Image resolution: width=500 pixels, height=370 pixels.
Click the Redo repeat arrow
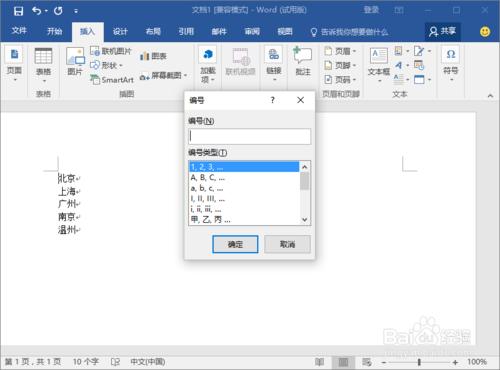[58, 11]
